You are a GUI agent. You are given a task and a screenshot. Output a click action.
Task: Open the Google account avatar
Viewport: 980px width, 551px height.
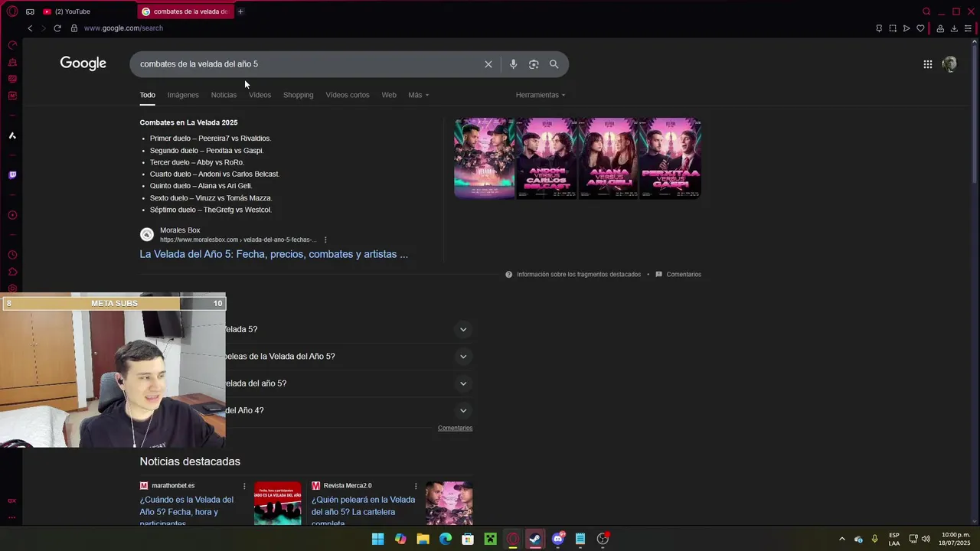[949, 64]
